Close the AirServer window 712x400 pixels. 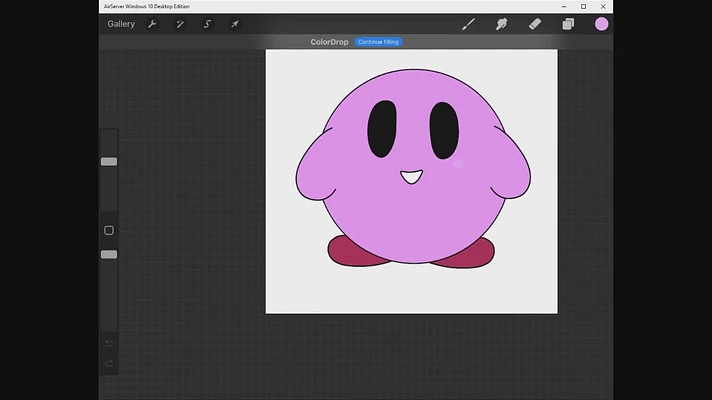coord(603,6)
